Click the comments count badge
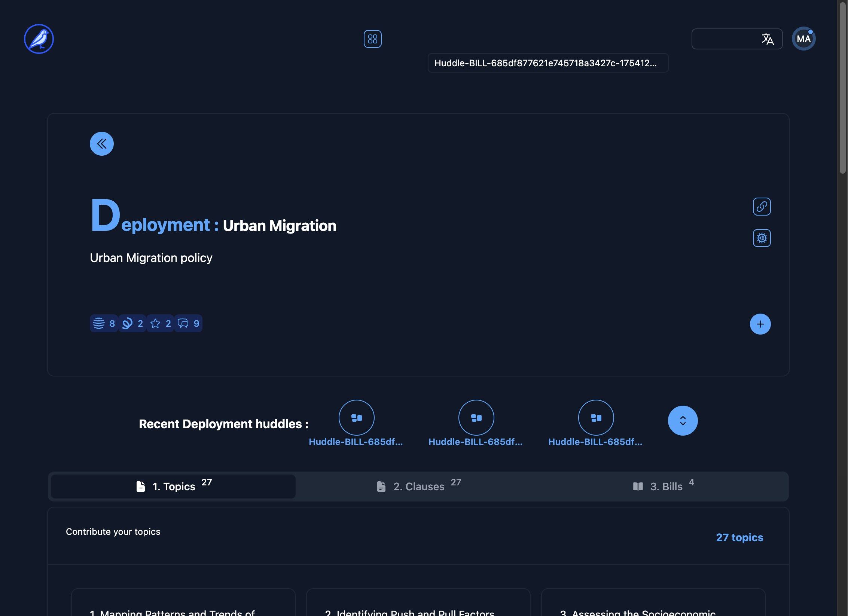 click(x=188, y=323)
